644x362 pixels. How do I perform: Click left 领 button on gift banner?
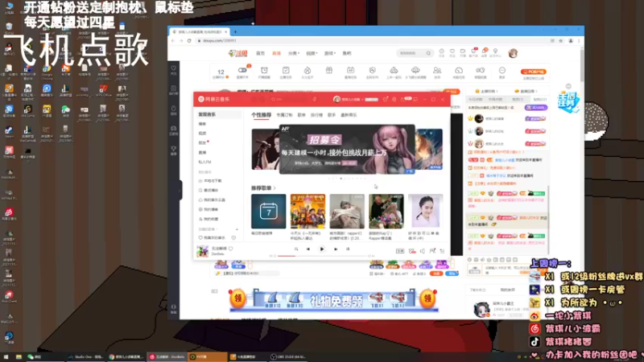[237, 298]
